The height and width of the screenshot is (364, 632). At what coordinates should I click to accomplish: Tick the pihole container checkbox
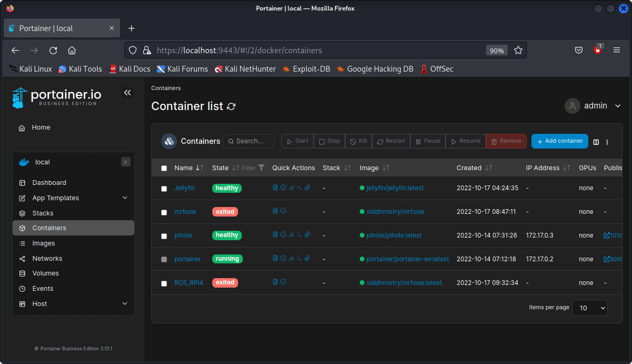164,236
